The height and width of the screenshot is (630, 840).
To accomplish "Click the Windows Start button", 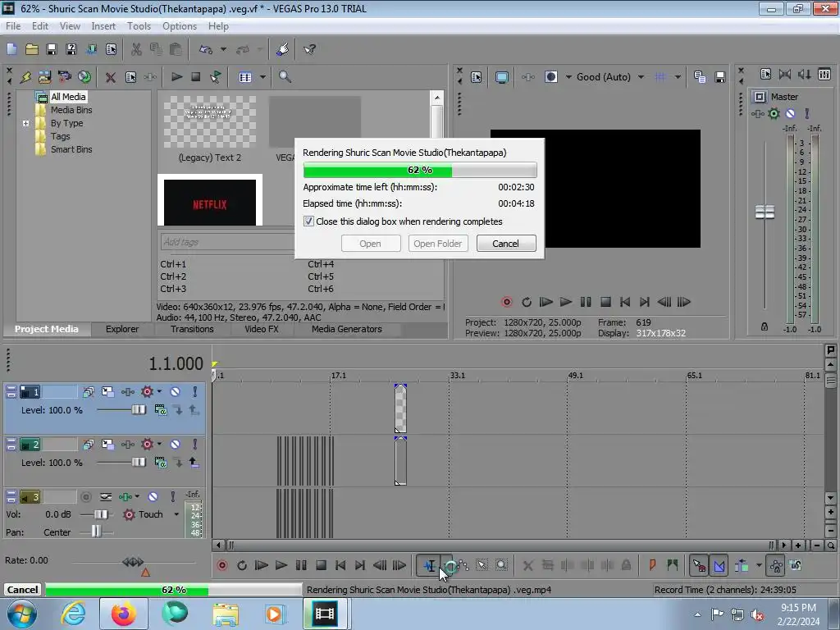I will click(22, 614).
